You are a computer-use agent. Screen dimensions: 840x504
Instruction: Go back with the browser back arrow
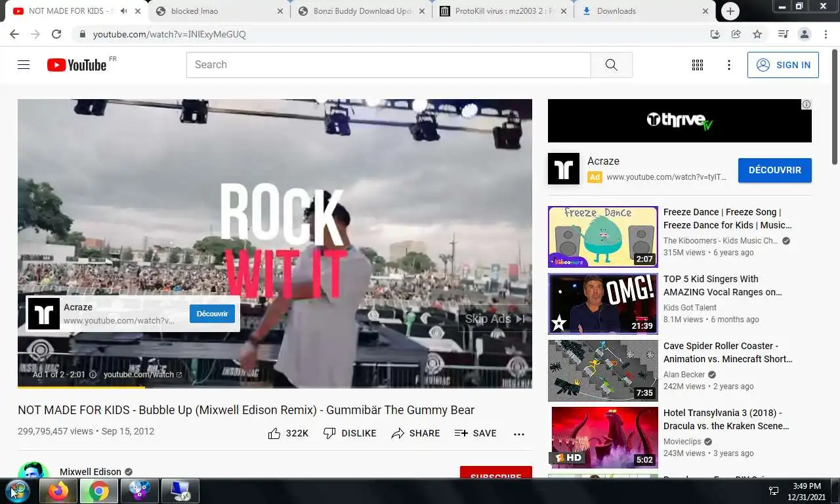point(14,34)
